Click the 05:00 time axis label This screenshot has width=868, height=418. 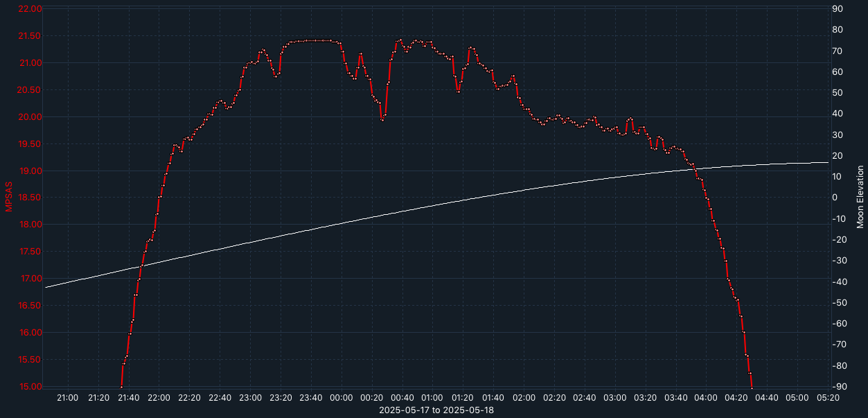coord(797,398)
